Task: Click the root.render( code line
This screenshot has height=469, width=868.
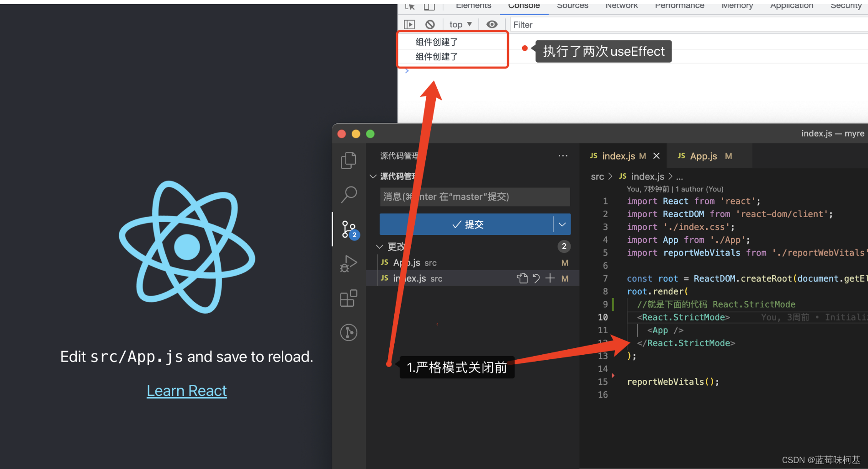Action: click(x=657, y=291)
